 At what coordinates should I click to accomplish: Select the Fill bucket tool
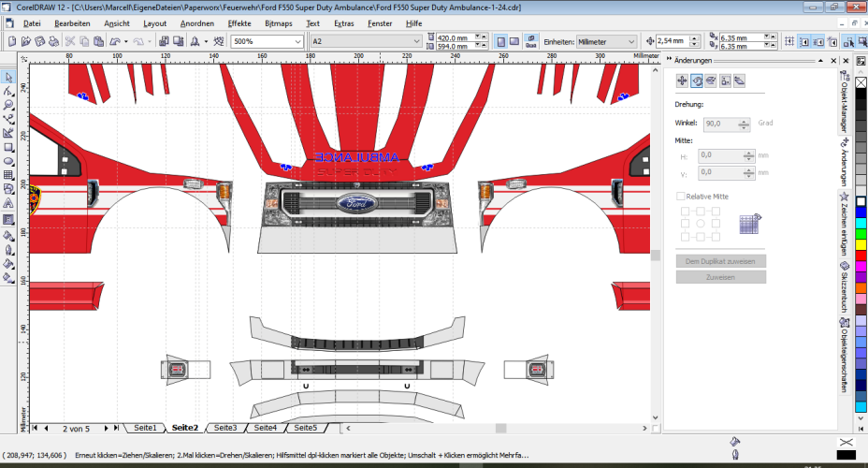8,264
